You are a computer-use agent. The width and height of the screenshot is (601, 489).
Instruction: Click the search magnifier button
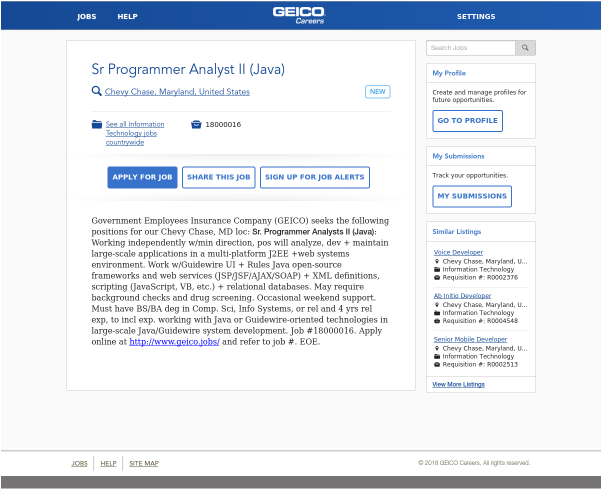[x=525, y=48]
